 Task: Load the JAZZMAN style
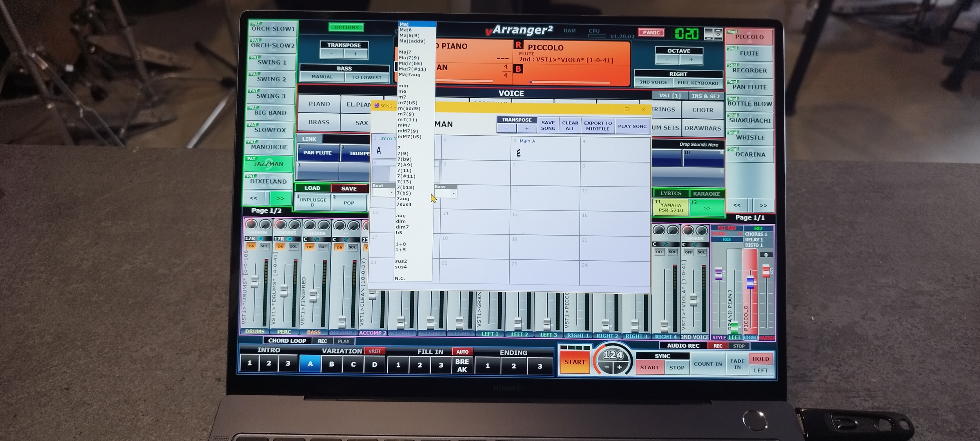click(269, 164)
